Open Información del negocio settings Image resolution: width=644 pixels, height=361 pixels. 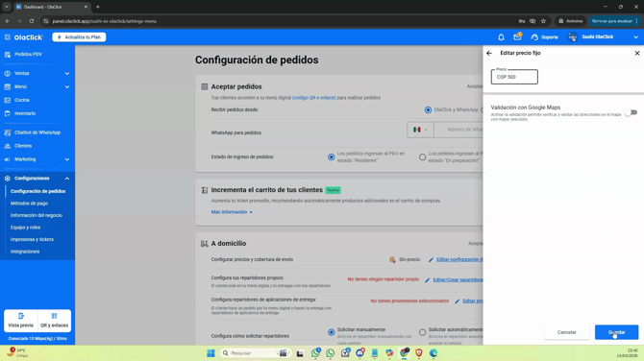37,215
